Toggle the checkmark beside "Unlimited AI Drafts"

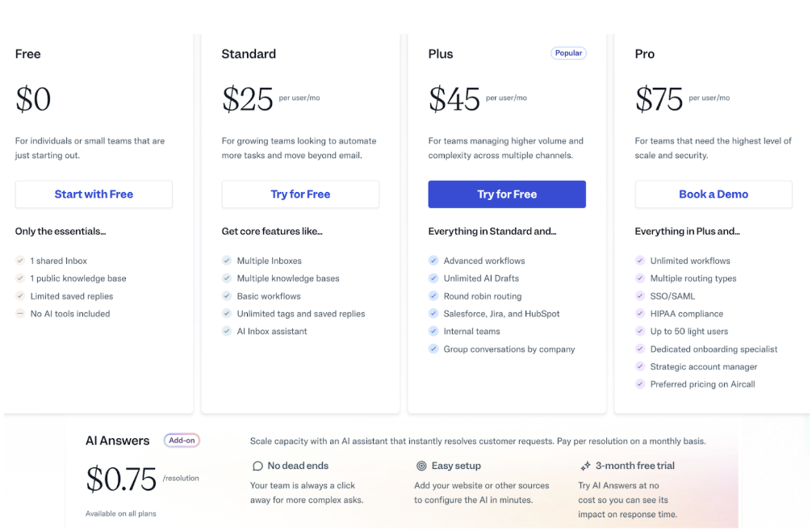433,278
